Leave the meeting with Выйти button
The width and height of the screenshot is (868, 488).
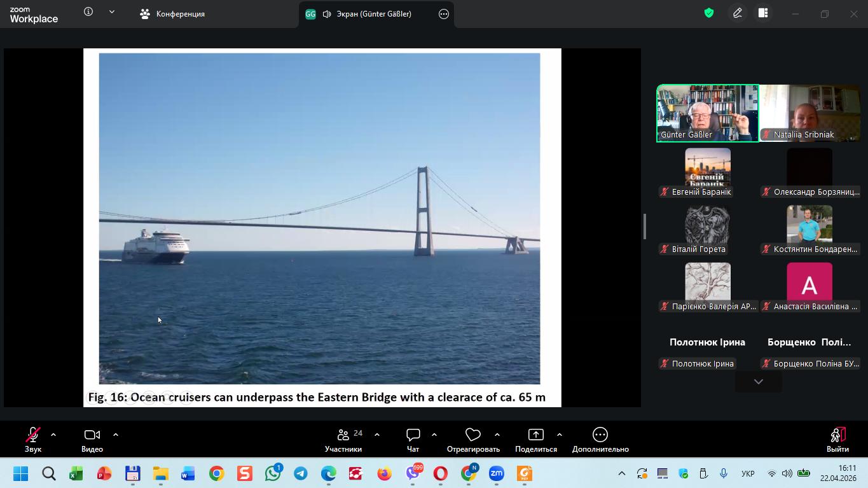point(837,440)
